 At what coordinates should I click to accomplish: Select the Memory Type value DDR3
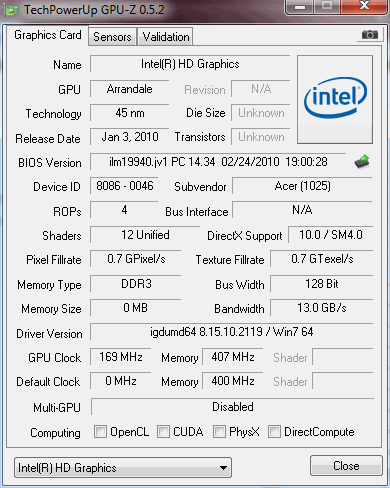pyautogui.click(x=136, y=284)
